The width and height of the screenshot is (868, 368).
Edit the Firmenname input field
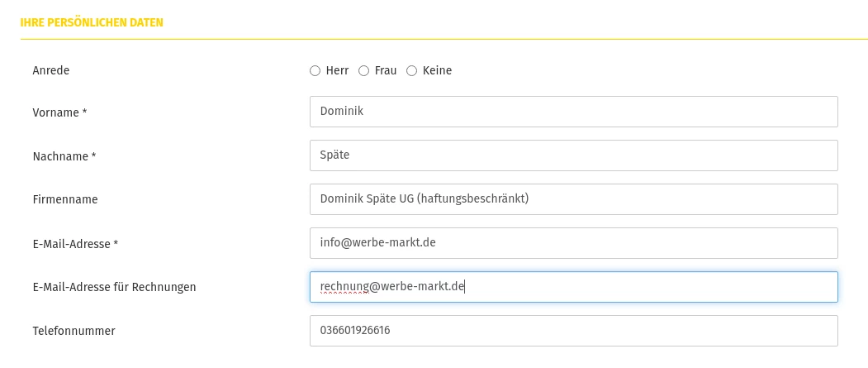coord(573,199)
